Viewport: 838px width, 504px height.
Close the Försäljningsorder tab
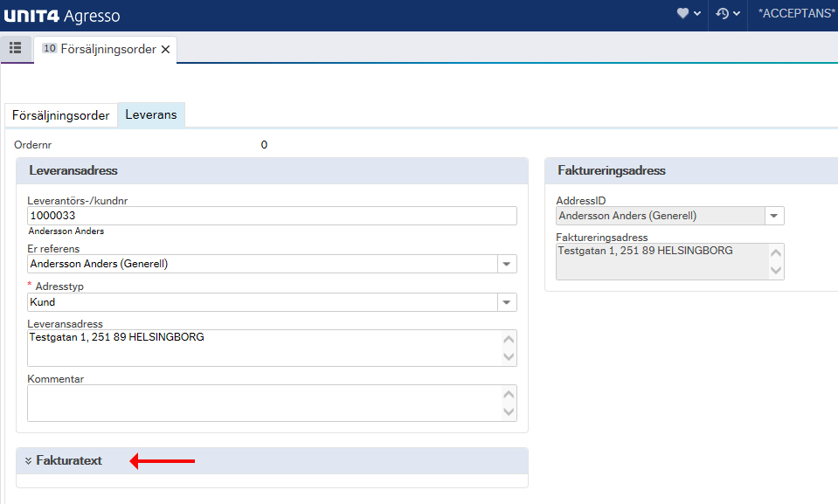point(166,49)
